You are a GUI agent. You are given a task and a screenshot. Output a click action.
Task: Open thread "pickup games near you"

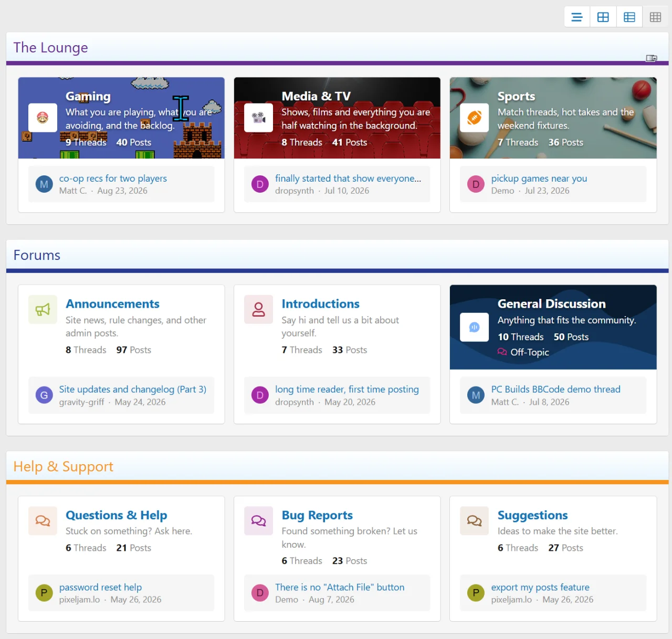coord(539,179)
